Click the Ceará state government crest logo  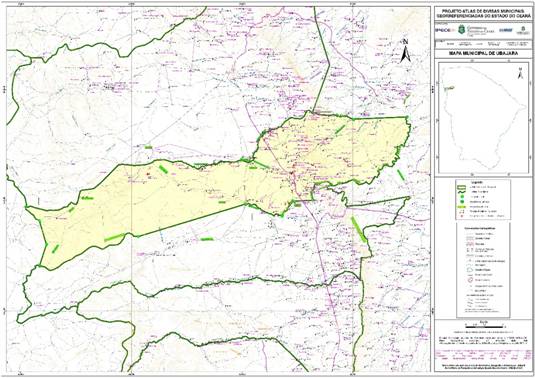[x=461, y=30]
